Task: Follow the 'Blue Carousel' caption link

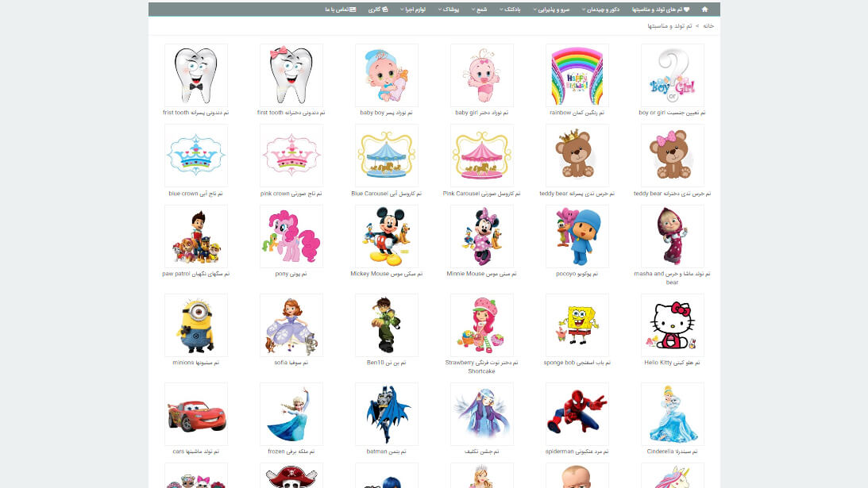Action: click(387, 194)
